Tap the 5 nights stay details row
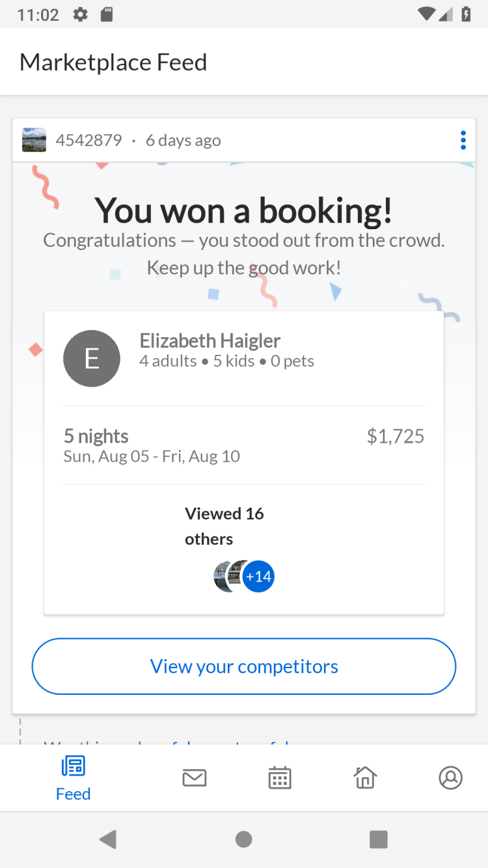 [152, 445]
